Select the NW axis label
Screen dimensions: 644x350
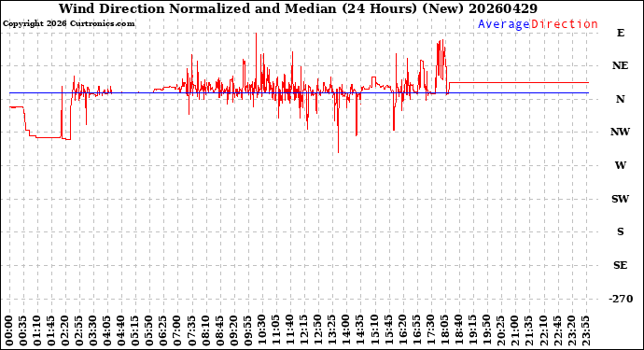point(620,132)
